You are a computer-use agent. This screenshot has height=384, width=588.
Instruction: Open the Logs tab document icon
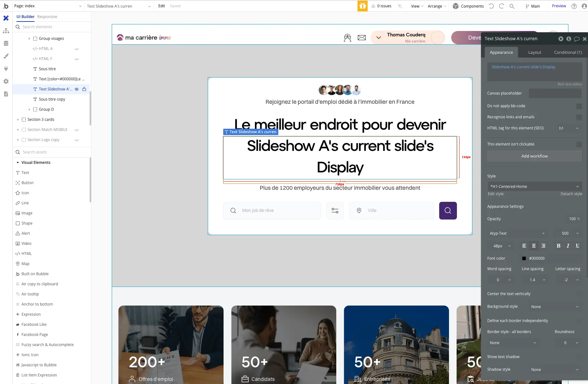point(6,94)
